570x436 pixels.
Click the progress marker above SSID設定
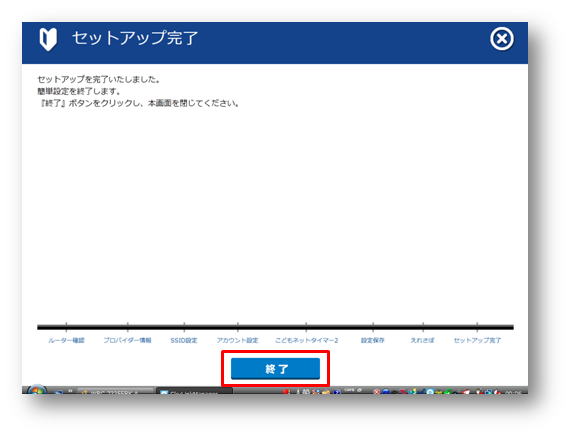click(184, 326)
